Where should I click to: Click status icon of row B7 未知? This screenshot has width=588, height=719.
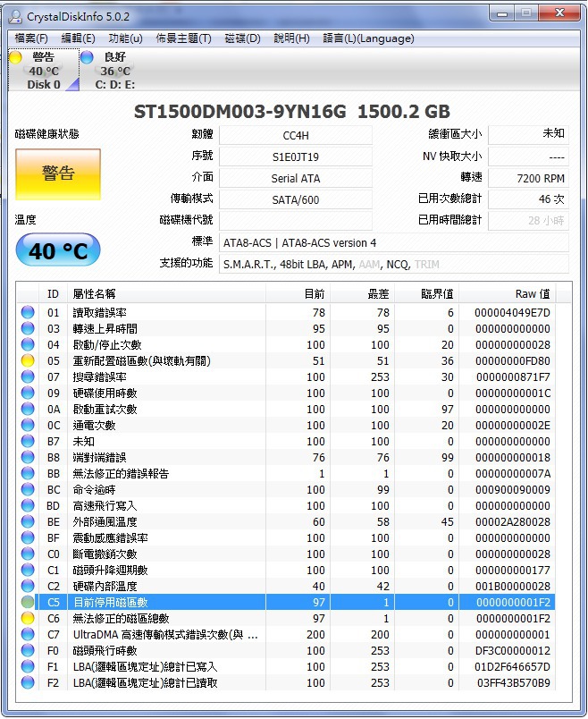coord(28,441)
